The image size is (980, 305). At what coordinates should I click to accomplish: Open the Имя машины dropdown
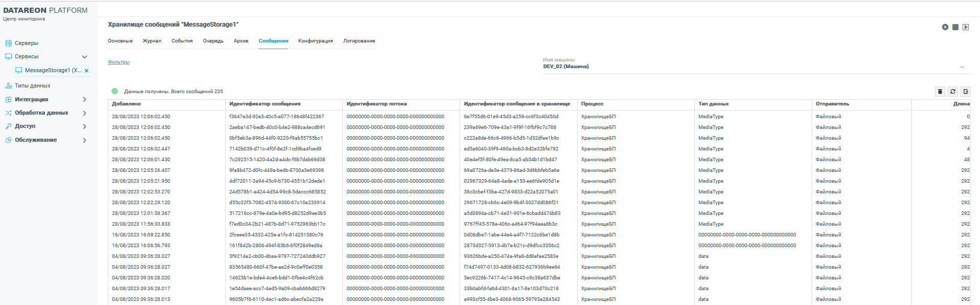pyautogui.click(x=962, y=67)
